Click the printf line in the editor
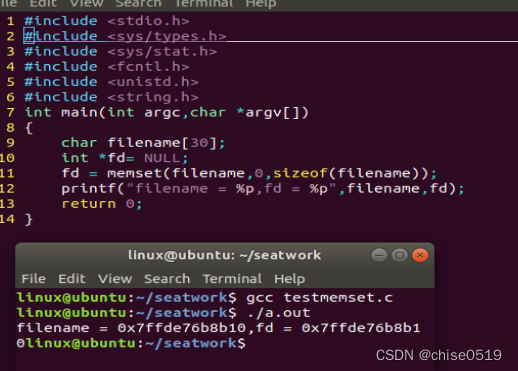 click(x=263, y=189)
